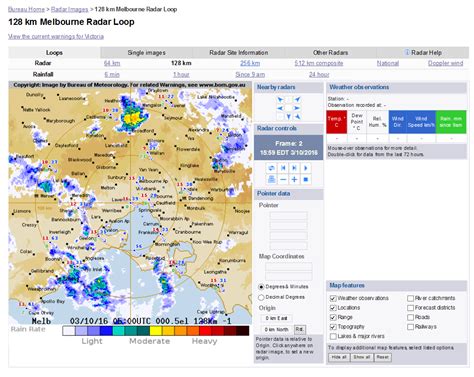The image size is (474, 377).
Task: Open the Since 9 am rainfall link
Action: 250,75
